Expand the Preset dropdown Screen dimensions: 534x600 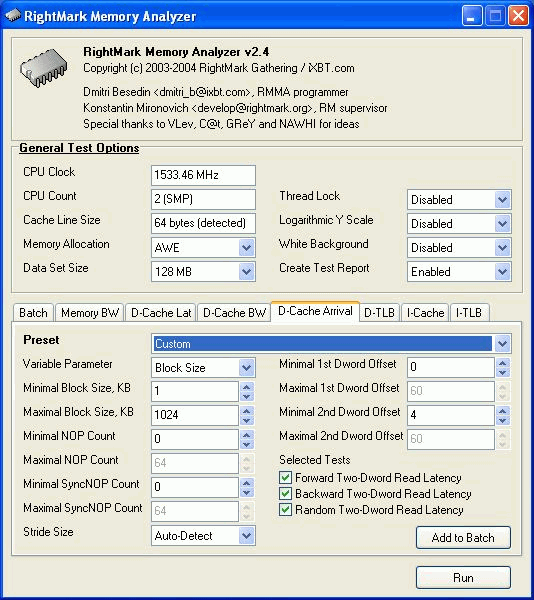(503, 344)
